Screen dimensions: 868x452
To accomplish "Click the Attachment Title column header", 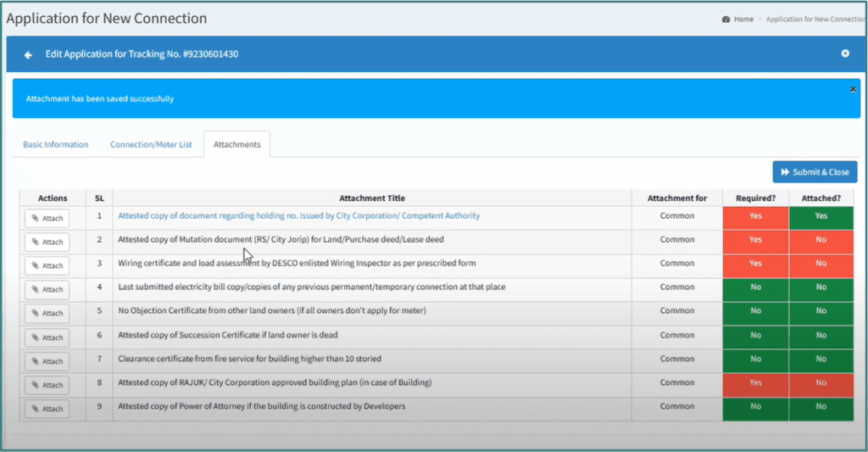I will pos(372,198).
